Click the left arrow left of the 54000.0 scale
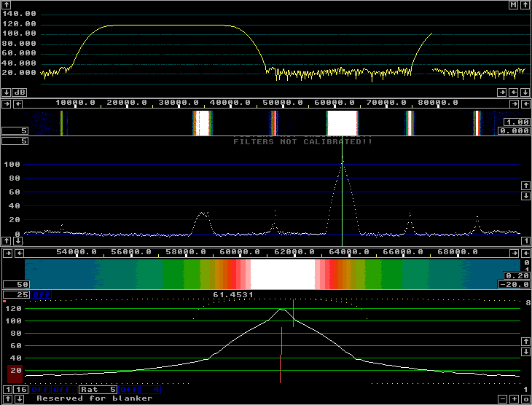532x405 pixels. click(20, 253)
